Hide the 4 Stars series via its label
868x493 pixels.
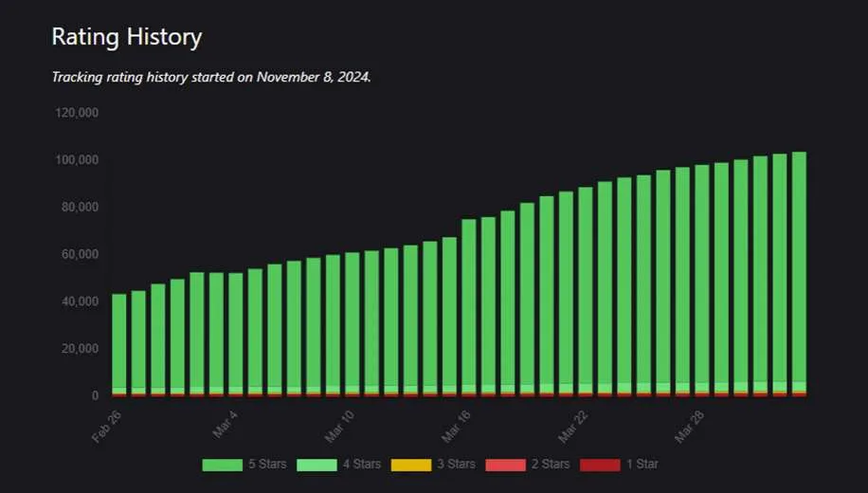click(362, 465)
